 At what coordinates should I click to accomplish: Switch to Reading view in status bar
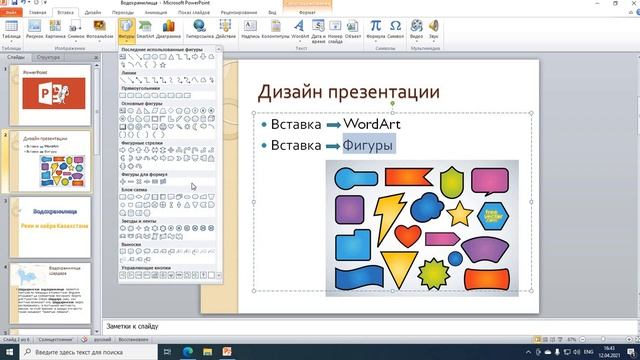point(552,340)
